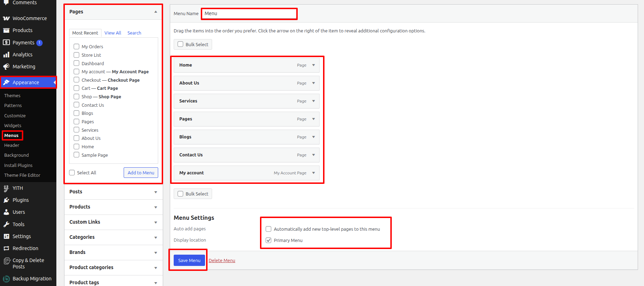The image size is (644, 286).
Task: Switch to the View All tab
Action: click(113, 33)
